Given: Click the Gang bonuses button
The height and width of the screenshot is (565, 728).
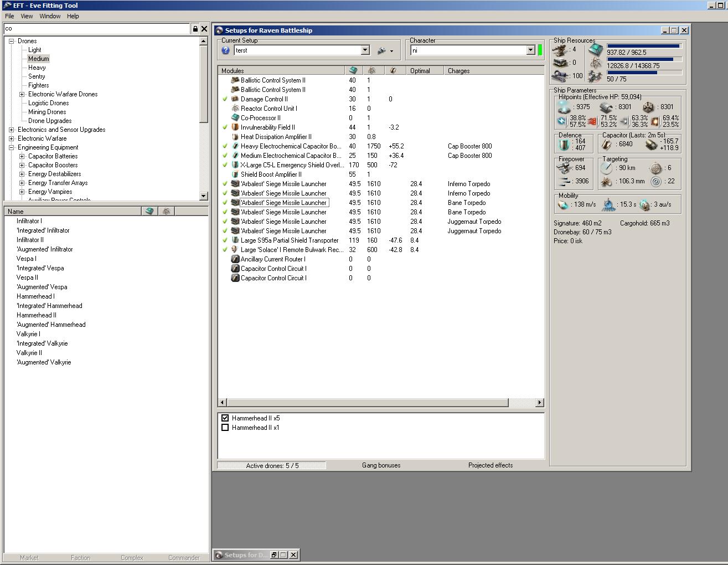Looking at the screenshot, I should click(381, 465).
